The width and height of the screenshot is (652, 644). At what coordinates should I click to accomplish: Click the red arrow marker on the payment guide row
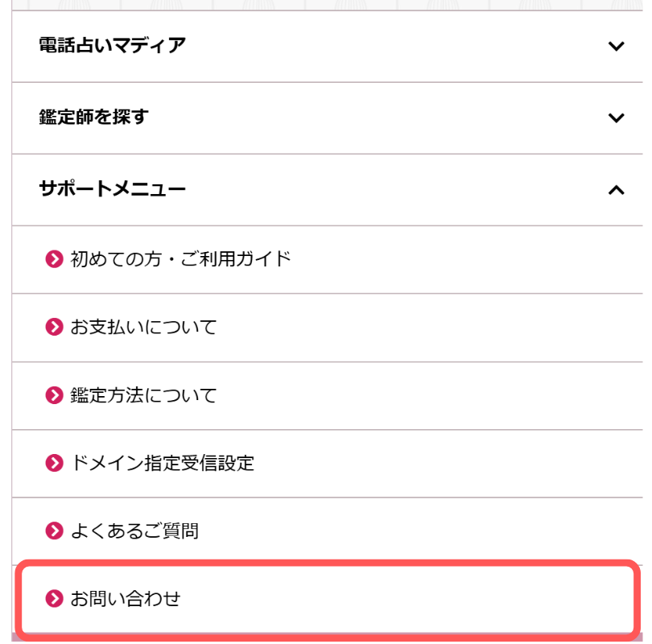coord(54,327)
